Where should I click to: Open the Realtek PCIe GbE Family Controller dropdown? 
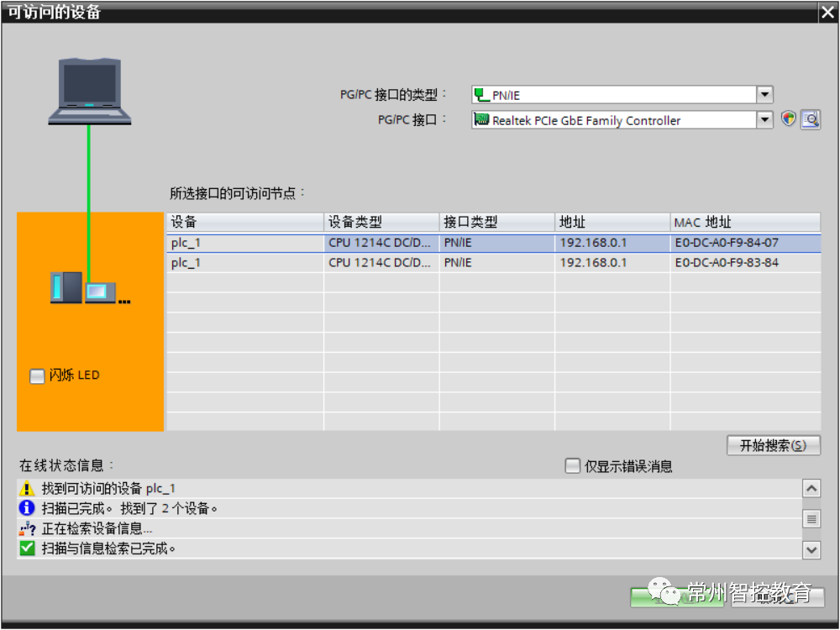(x=763, y=120)
